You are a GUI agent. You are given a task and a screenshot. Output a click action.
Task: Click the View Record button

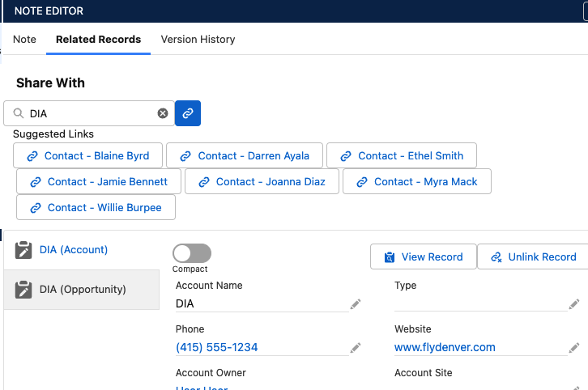coord(424,256)
